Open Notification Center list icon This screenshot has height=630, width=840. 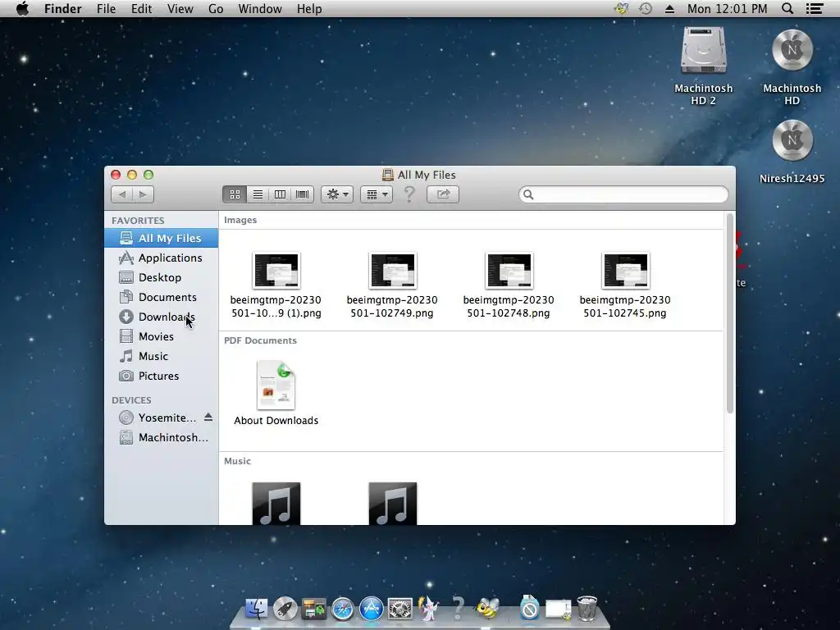[815, 8]
